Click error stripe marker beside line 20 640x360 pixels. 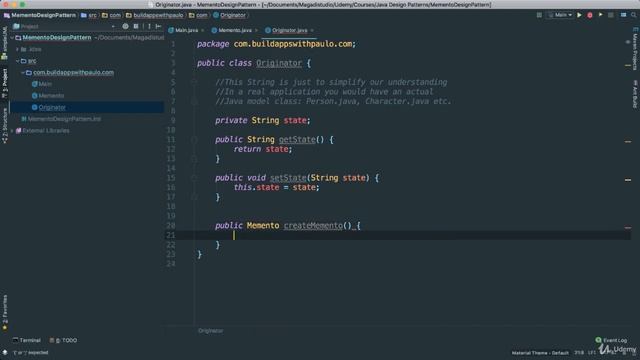(628, 227)
